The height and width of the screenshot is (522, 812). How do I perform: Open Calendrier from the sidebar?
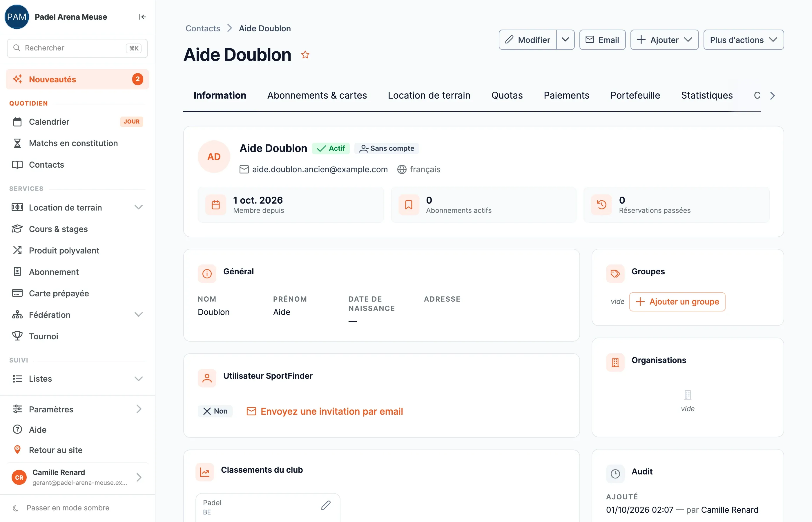pos(77,122)
